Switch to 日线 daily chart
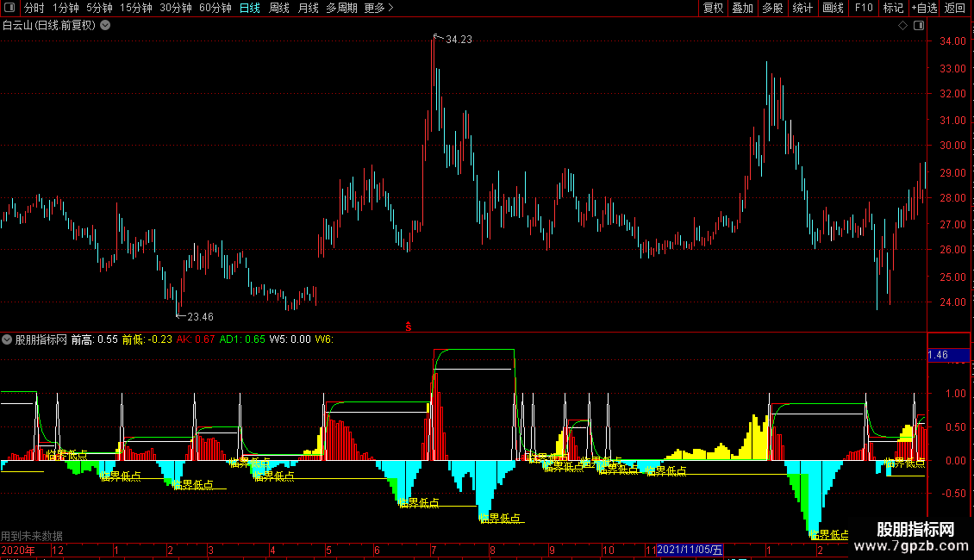This screenshot has height=560, width=974. click(250, 8)
